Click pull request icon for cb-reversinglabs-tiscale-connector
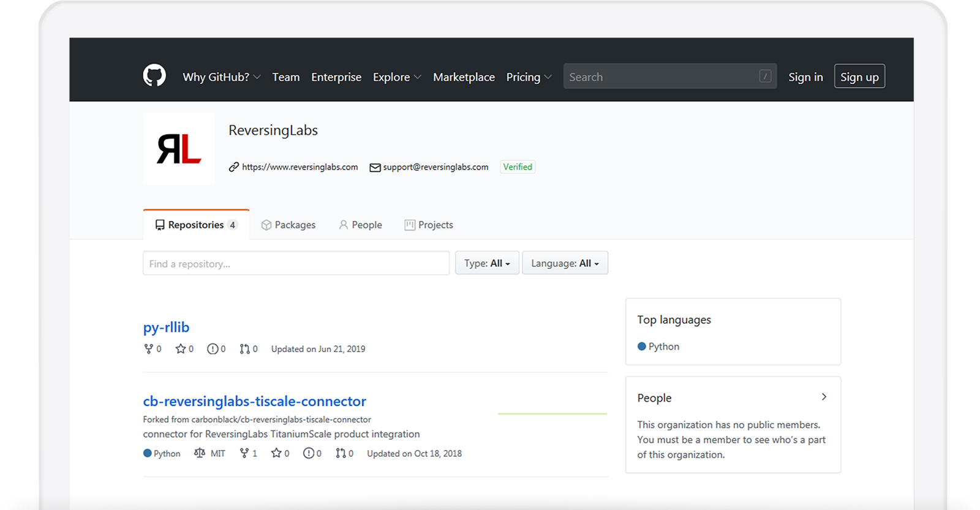Image resolution: width=980 pixels, height=510 pixels. [341, 453]
